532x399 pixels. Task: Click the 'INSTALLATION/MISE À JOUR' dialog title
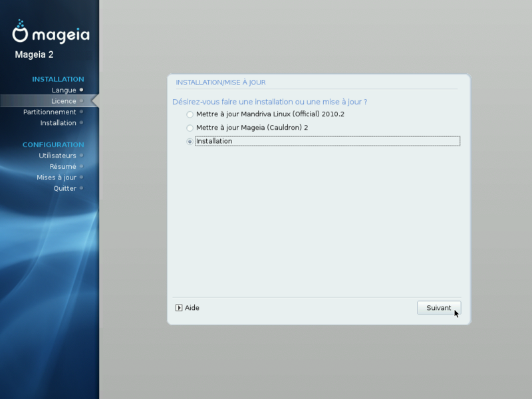[221, 82]
